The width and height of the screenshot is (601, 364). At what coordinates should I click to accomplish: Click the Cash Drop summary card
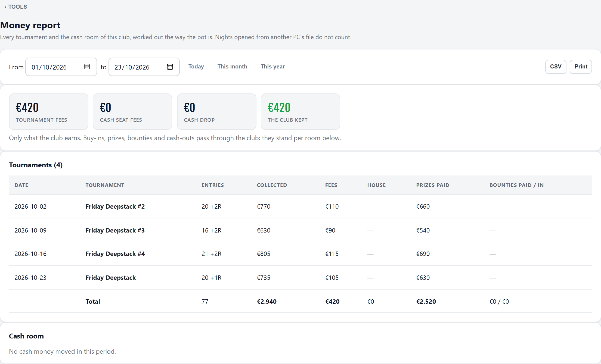217,112
